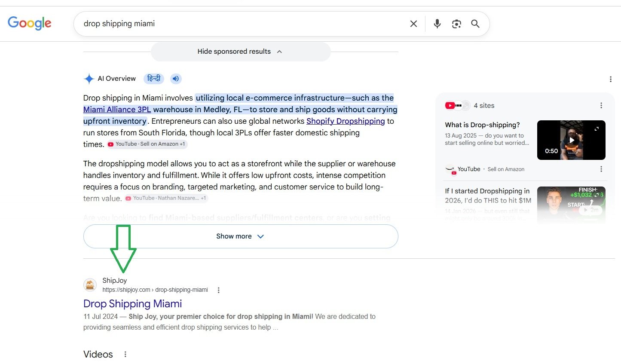Click the YouTube Sell on Amazon source label
The width and height of the screenshot is (621, 364).
click(491, 169)
